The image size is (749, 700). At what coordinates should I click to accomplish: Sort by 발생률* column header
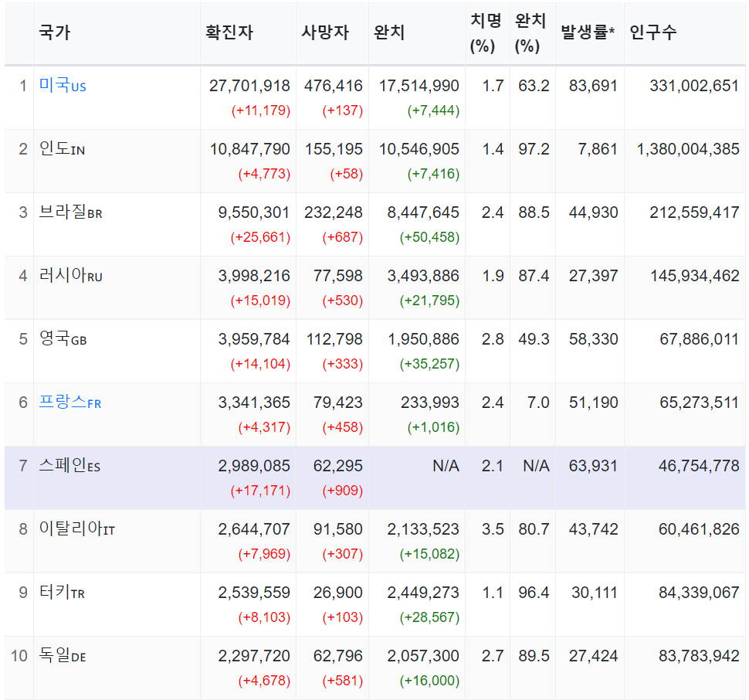[588, 32]
